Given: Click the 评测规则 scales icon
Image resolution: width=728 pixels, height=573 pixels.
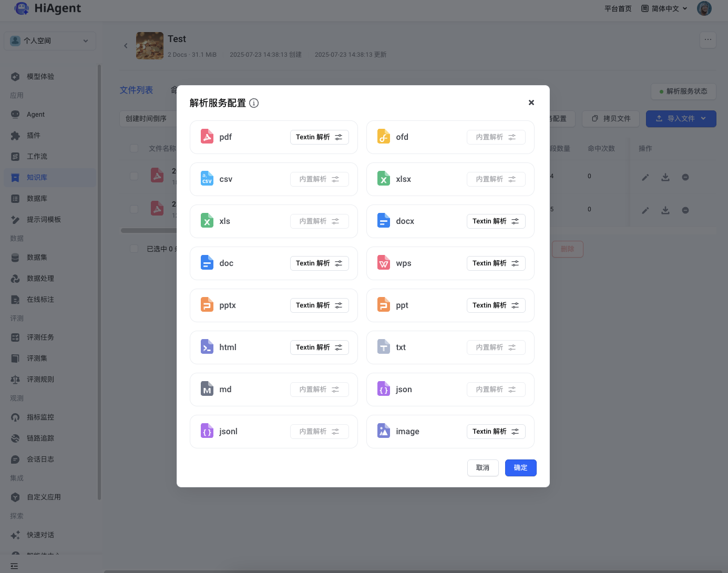Looking at the screenshot, I should click(x=15, y=380).
